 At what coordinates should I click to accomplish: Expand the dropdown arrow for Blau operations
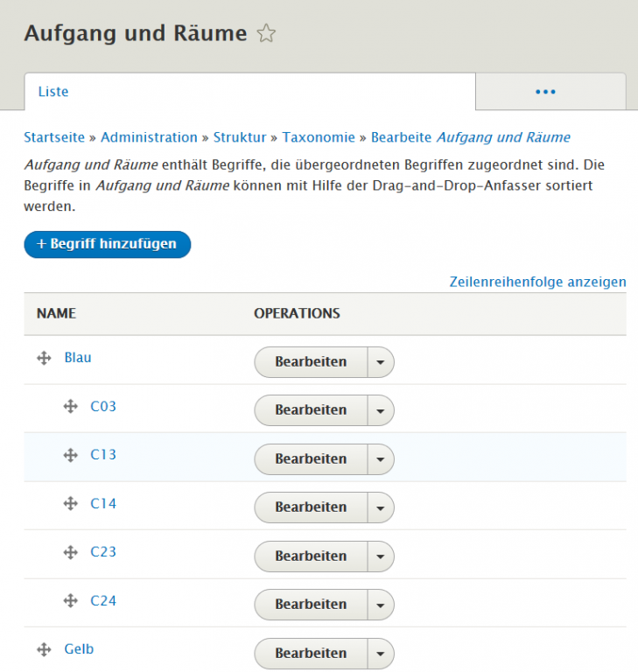click(381, 361)
